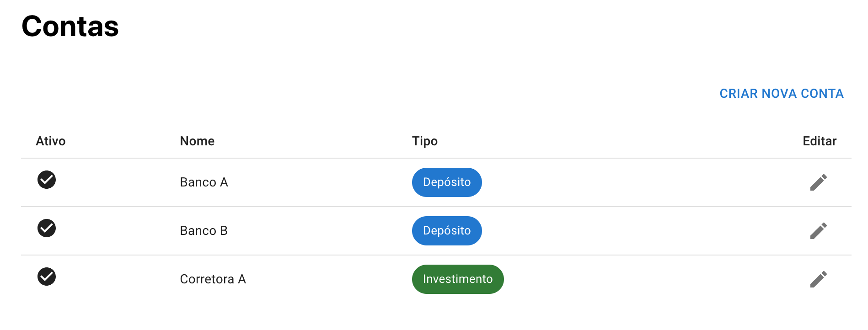Viewport: 868px width, 330px height.
Task: Select the Corretora A account name
Action: click(x=213, y=279)
